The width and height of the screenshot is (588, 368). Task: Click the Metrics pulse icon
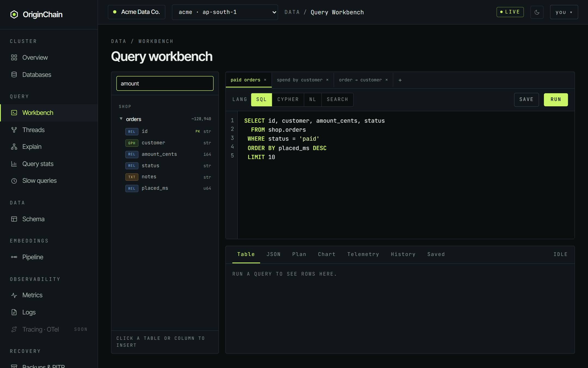[x=14, y=295]
